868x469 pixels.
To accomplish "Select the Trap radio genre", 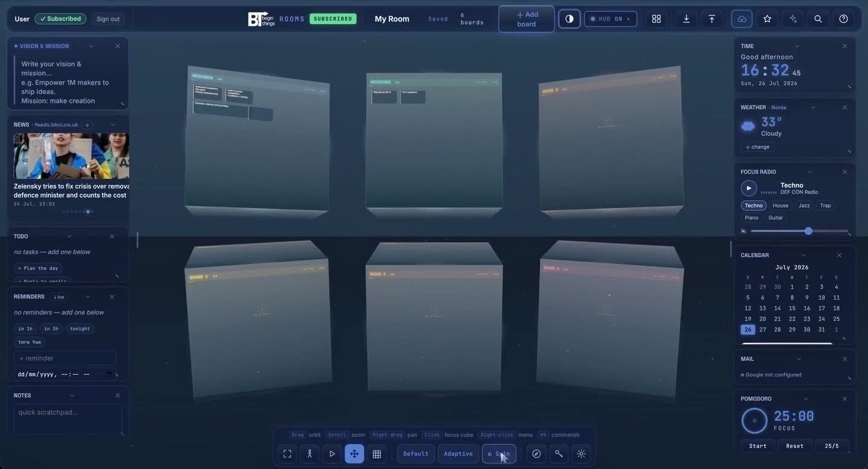I will tap(825, 206).
